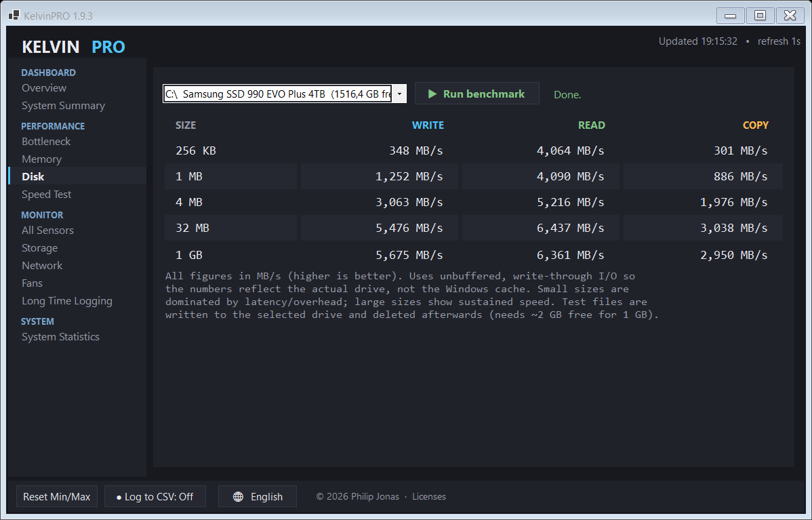
Task: Open the Fans page
Action: [32, 283]
